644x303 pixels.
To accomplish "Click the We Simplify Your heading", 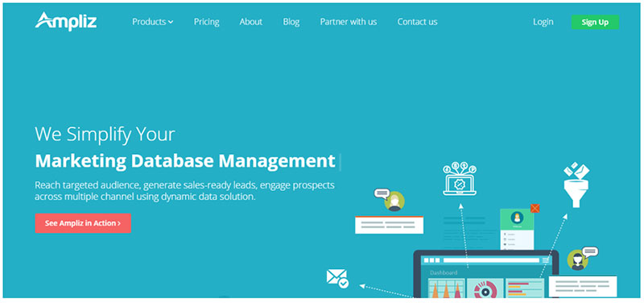I will 105,134.
